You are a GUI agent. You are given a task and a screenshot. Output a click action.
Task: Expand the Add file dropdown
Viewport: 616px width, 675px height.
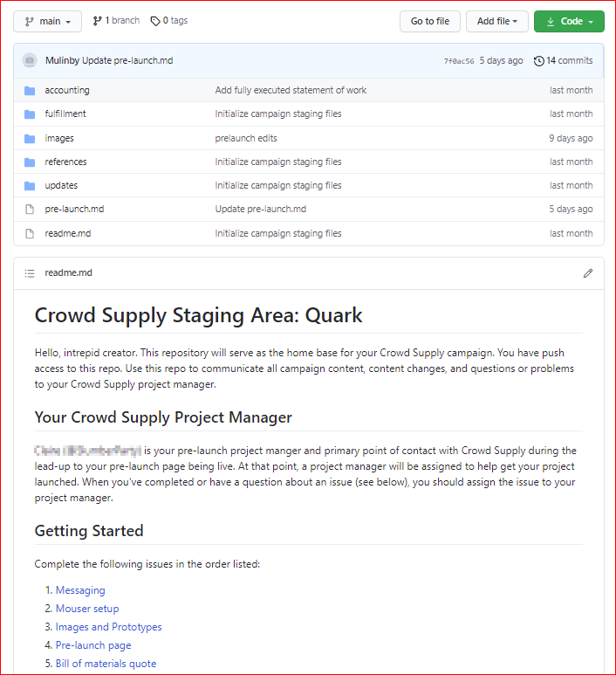pos(496,21)
